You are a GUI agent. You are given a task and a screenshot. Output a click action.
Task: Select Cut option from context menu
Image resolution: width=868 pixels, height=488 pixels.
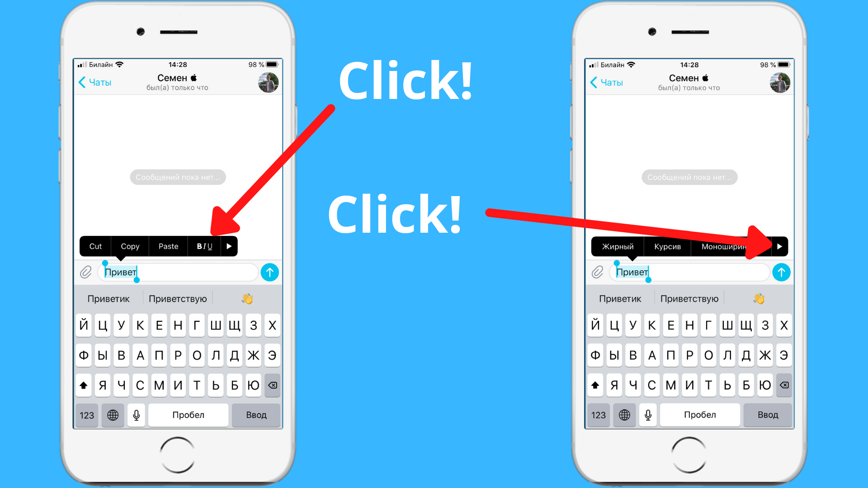coord(95,245)
